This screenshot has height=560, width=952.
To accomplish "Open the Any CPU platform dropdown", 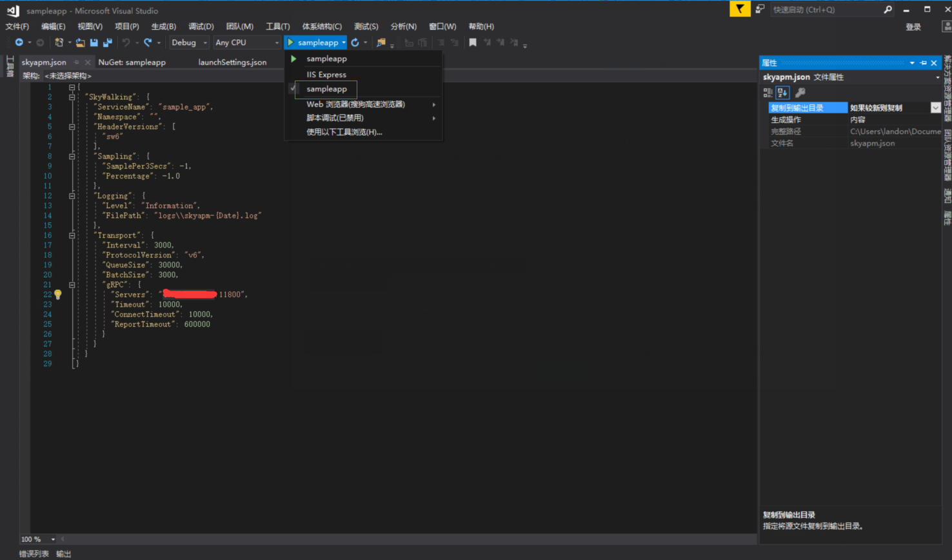I will 248,43.
